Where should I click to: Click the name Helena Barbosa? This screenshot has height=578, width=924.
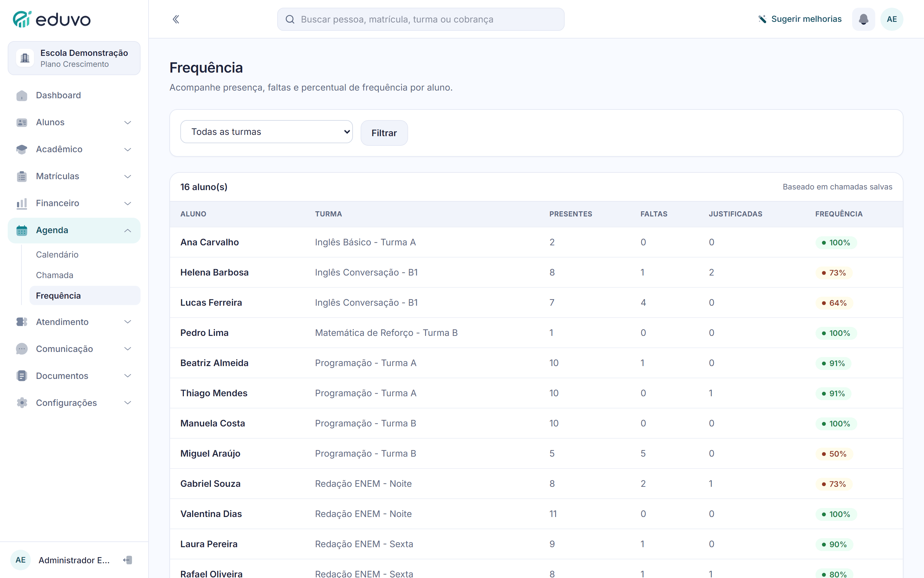[x=214, y=272]
